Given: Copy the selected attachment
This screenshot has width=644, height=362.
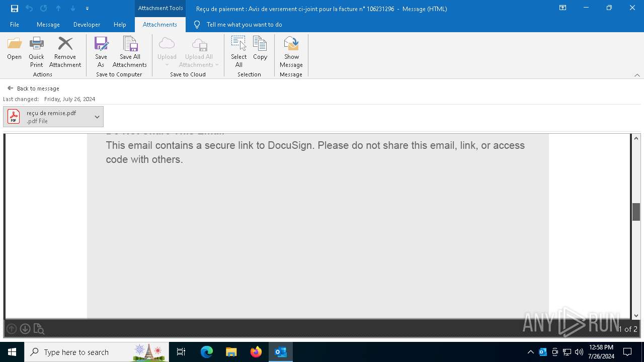Looking at the screenshot, I should (260, 49).
